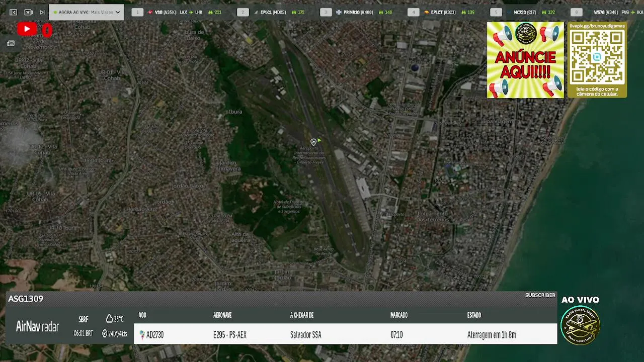Open the 'AGORA AO VIVO: Mais Vistos' dropdown
Screen dimensions: 644x362
87,12
